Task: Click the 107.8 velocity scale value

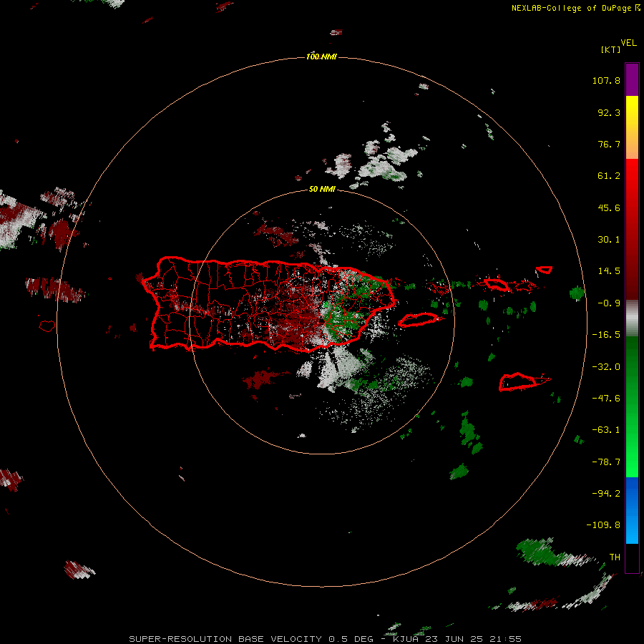Action: tap(606, 80)
